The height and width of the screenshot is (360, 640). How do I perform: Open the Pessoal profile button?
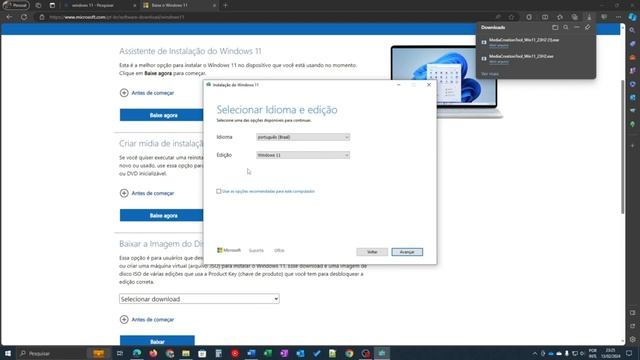[16, 5]
